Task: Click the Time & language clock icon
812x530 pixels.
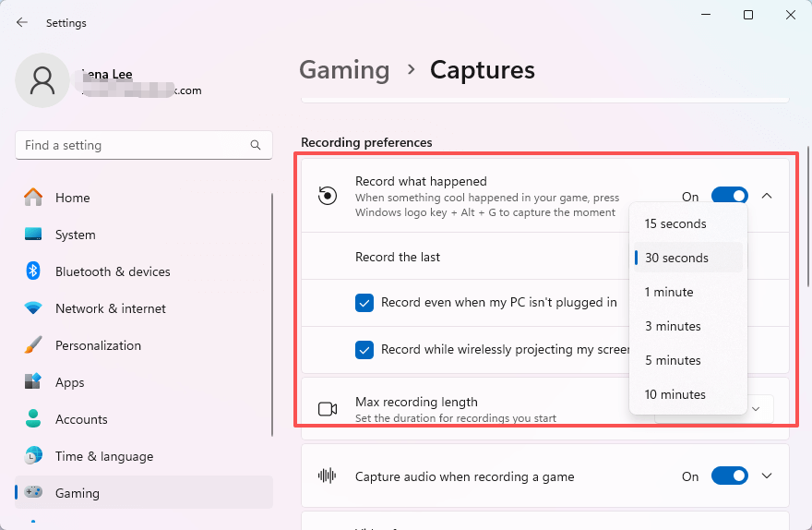Action: (x=33, y=456)
